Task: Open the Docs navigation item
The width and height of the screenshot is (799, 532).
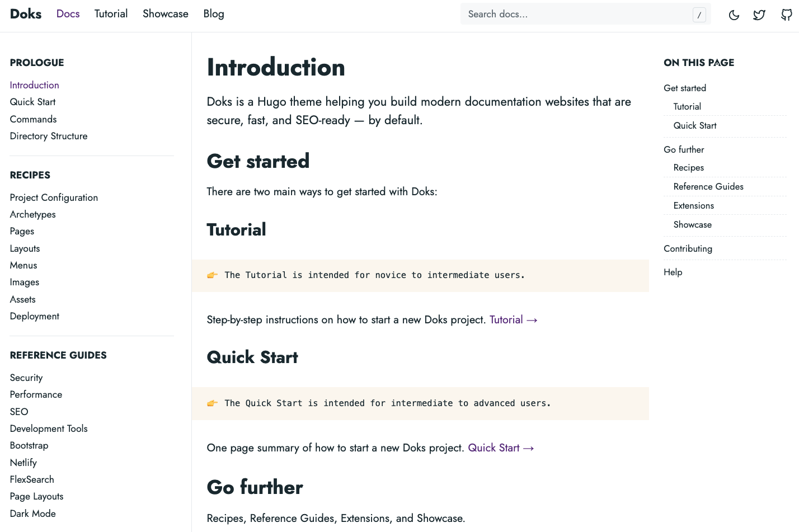Action: click(68, 14)
